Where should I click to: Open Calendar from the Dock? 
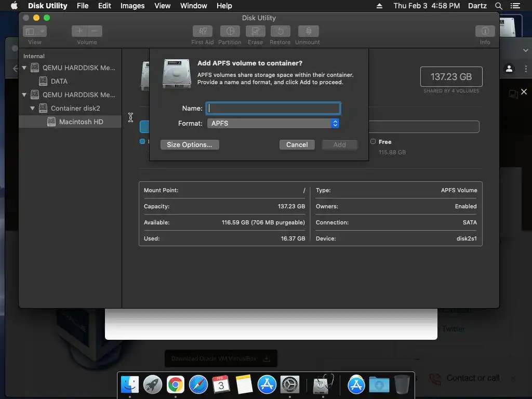[221, 385]
